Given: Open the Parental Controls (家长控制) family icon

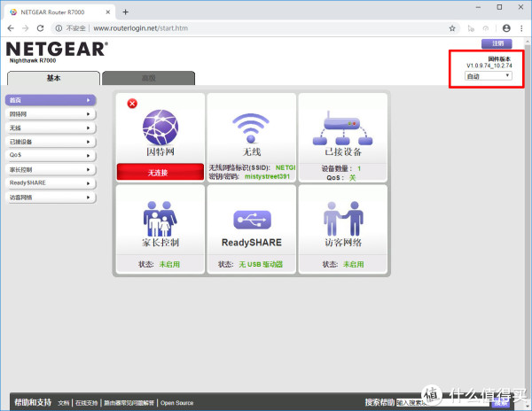Looking at the screenshot, I should coord(160,215).
